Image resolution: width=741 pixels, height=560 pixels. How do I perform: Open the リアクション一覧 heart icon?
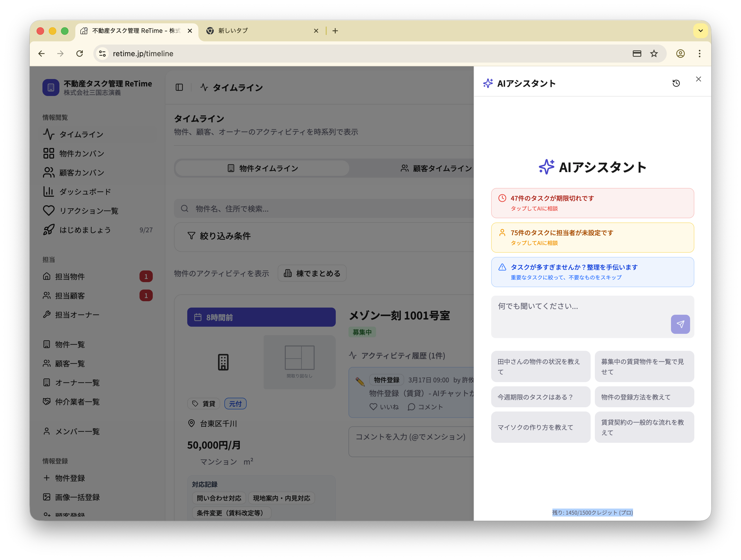pos(49,211)
